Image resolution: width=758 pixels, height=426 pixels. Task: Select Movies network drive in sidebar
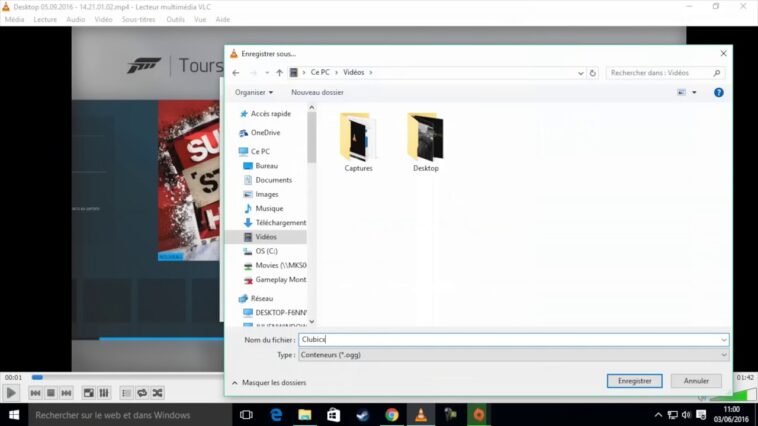point(275,265)
